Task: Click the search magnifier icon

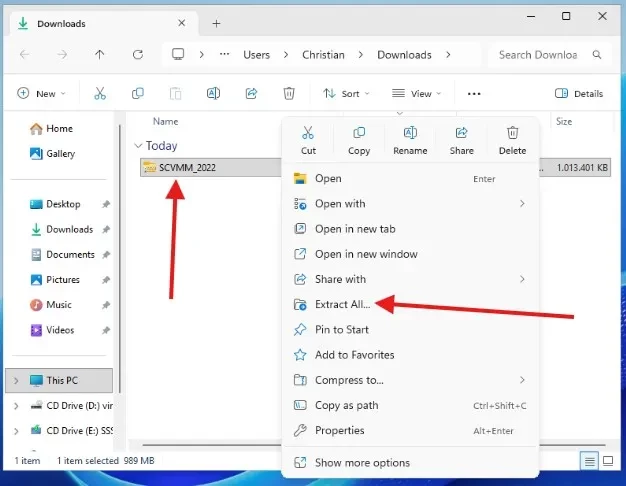Action: [x=597, y=55]
